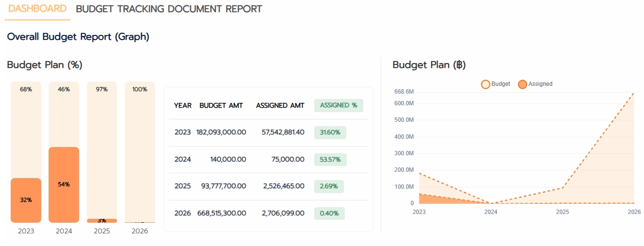Select the 2024 orange 54% bar
This screenshot has height=246, width=644.
64,184
